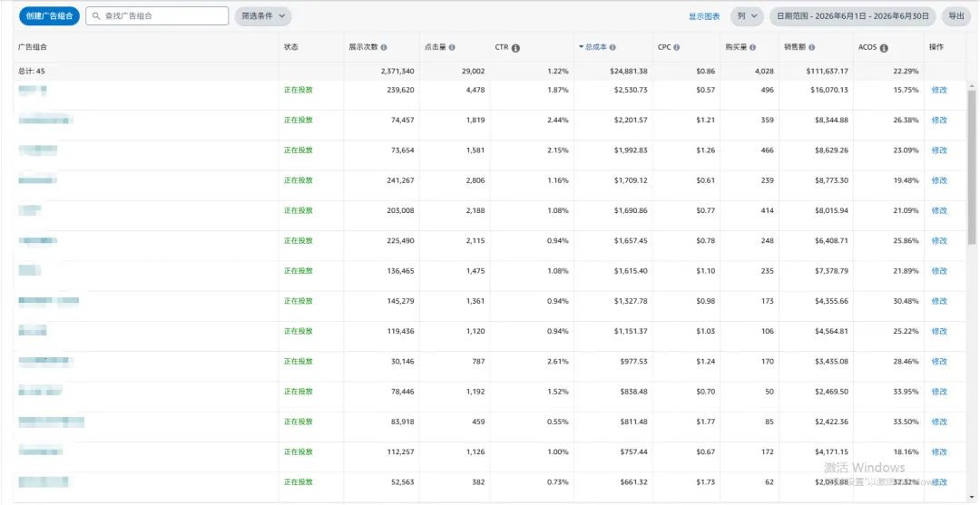Click the sort arrow before 总成本
Viewport: 980px width, 505px height.
pos(582,47)
